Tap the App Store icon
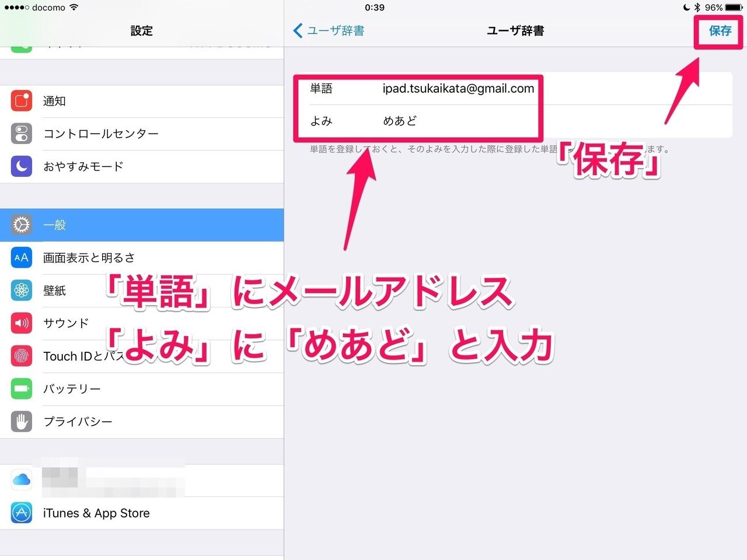Screen dimensions: 747x560 point(22,513)
